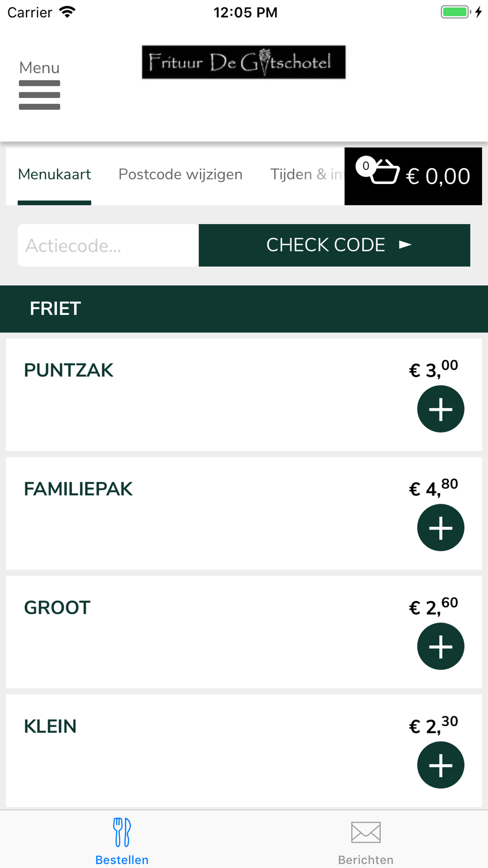The width and height of the screenshot is (488, 868).
Task: Select the FAMILIEPAK item name
Action: click(78, 489)
